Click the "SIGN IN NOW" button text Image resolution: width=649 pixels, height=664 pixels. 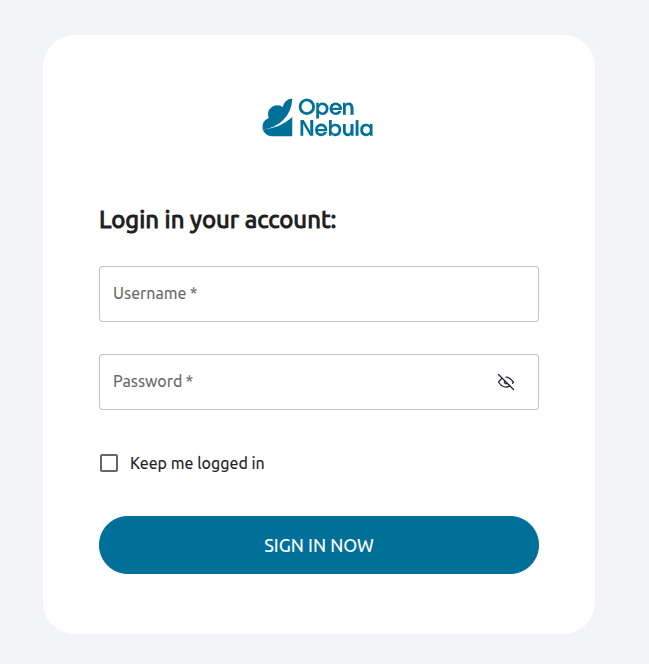(319, 546)
